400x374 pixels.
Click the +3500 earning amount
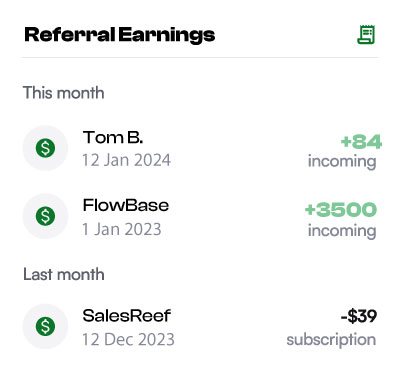(341, 210)
